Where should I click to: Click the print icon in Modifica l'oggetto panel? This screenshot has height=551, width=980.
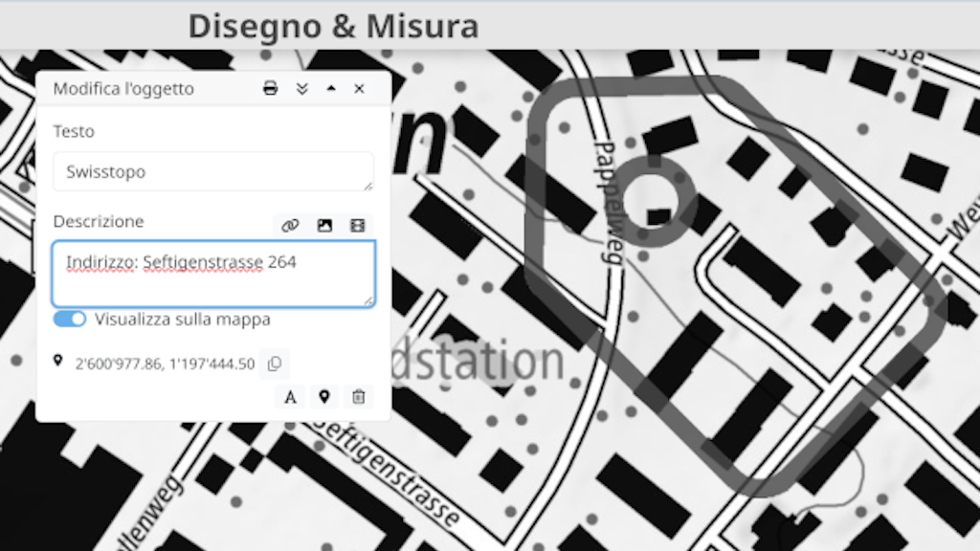(x=271, y=88)
